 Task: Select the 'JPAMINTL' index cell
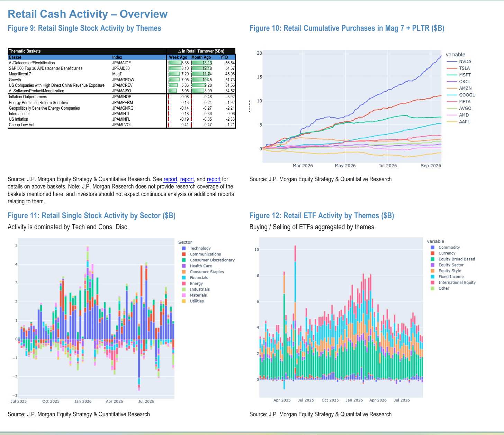tap(121, 114)
